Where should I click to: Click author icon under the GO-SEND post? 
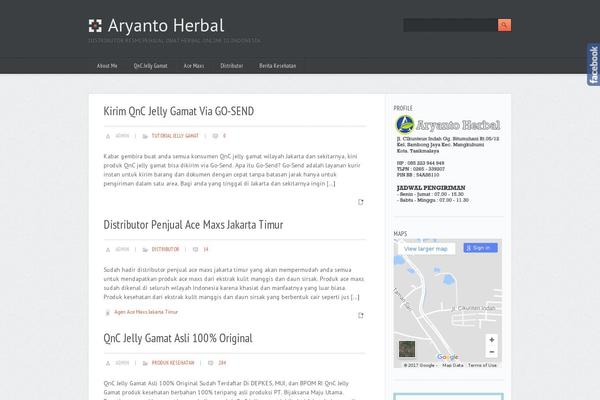[108, 136]
